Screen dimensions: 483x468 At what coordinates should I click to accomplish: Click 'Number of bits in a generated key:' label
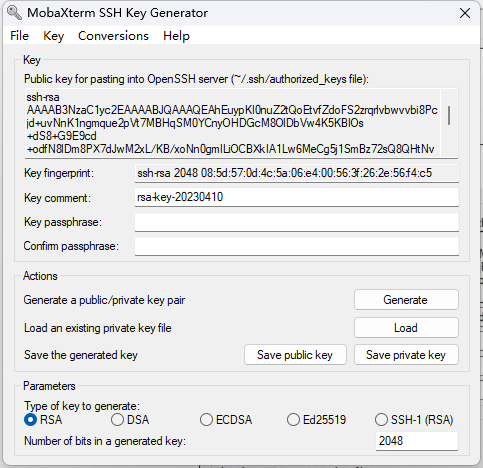pos(105,441)
